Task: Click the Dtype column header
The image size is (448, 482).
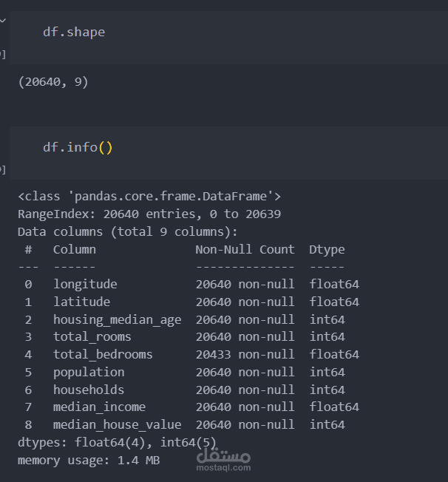Action: click(x=327, y=250)
